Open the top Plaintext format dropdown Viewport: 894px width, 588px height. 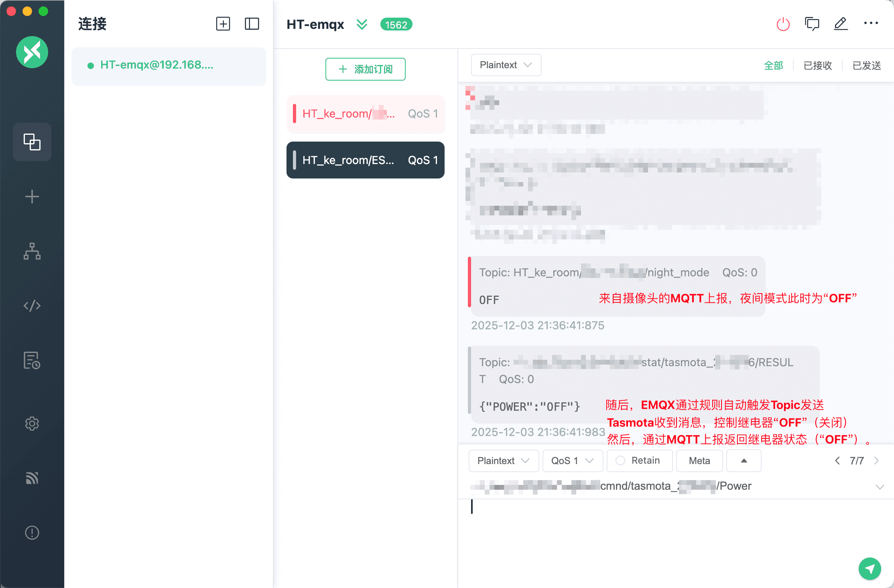click(506, 65)
